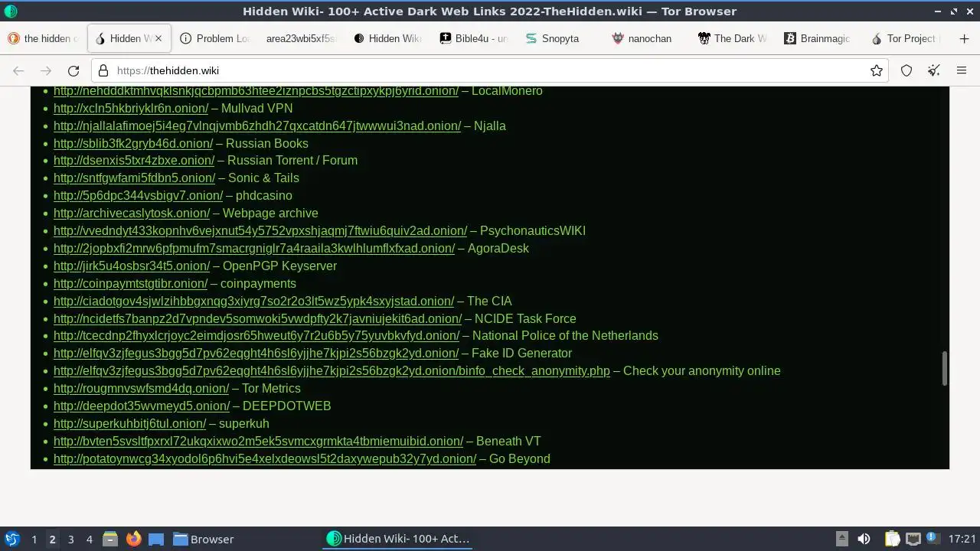
Task: Bookmark this page with the star icon
Action: [877, 70]
